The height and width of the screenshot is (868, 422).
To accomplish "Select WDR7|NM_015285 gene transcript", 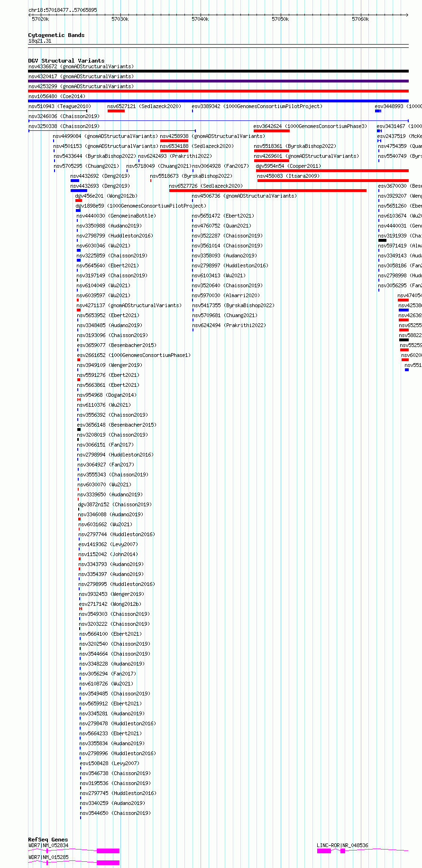I will 48,857.
